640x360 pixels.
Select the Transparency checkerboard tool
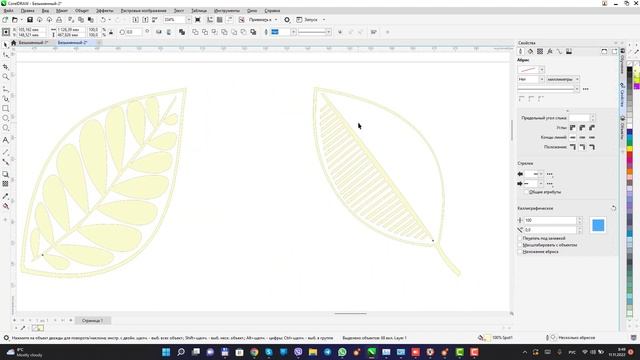(x=5, y=184)
